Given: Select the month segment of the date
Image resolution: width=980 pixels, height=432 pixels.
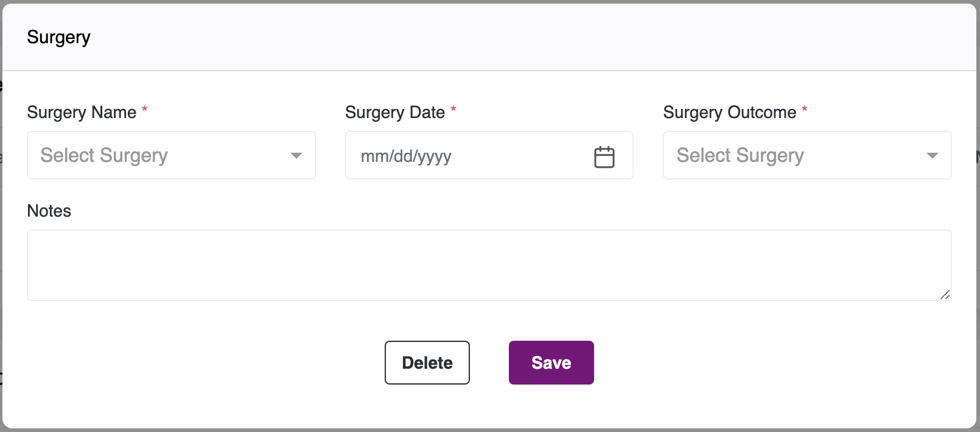Looking at the screenshot, I should [x=371, y=156].
